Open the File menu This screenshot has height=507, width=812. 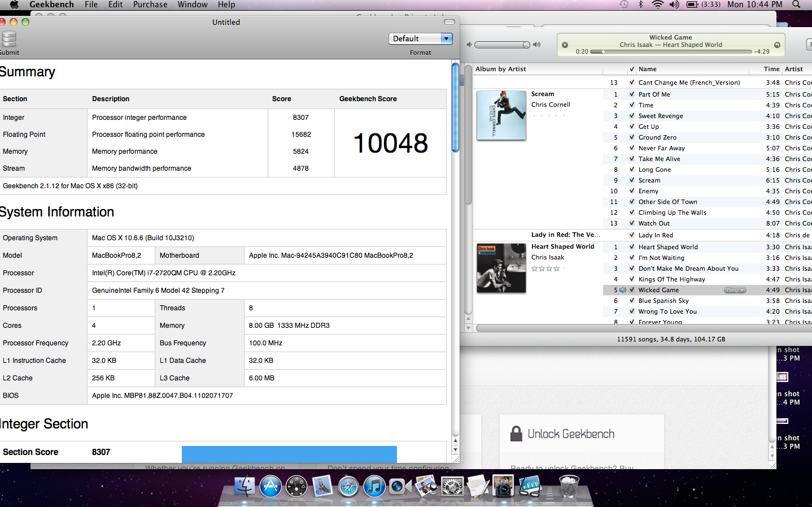(x=91, y=5)
